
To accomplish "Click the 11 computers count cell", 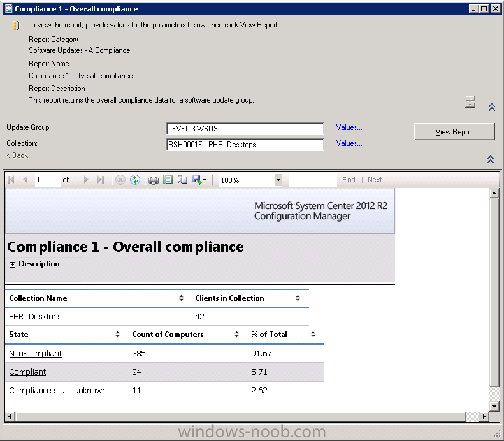I will click(x=136, y=391).
